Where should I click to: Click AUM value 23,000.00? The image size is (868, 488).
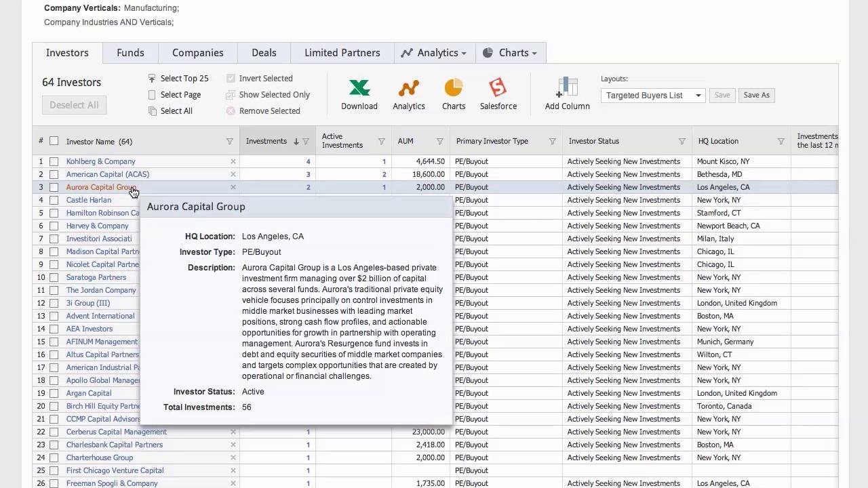coord(429,432)
